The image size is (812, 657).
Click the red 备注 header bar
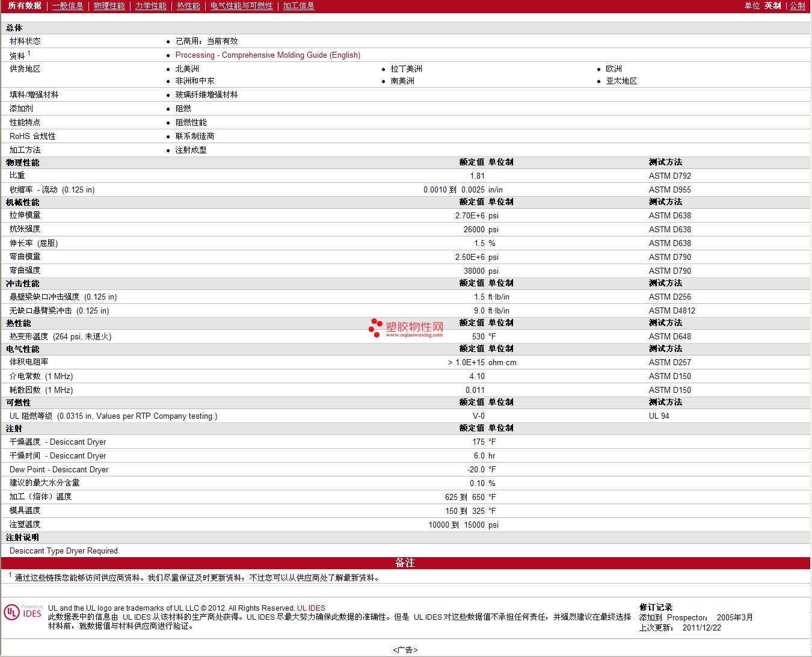coord(405,563)
